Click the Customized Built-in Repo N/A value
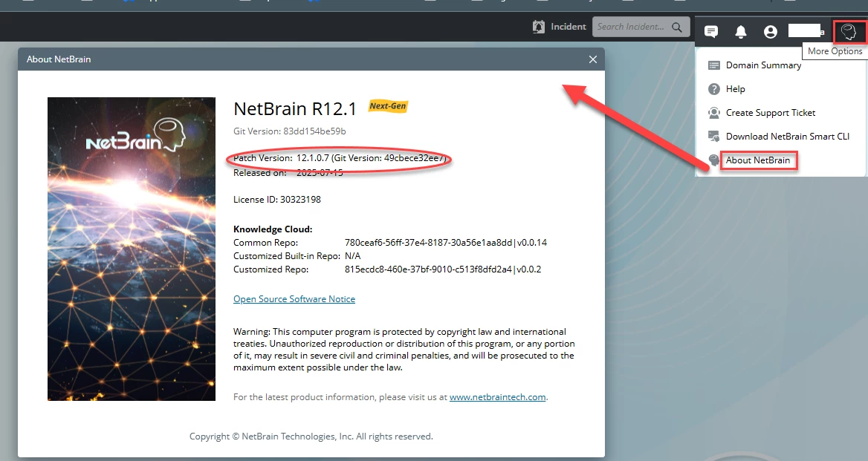The image size is (868, 461). [352, 256]
